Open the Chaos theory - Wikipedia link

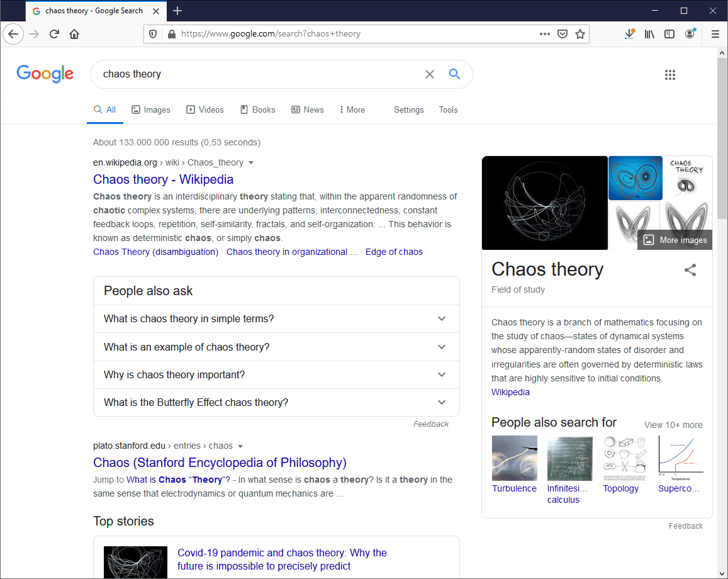coord(163,179)
